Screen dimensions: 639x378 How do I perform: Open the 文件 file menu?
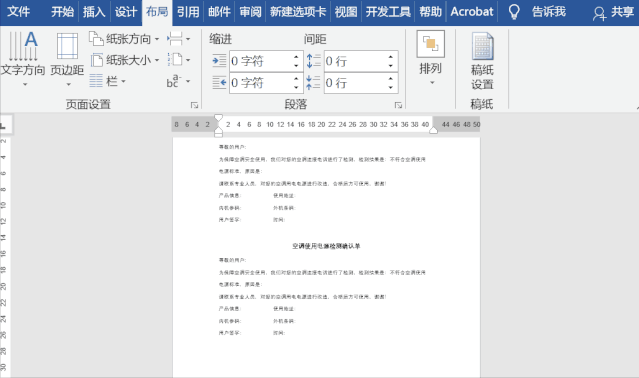tap(19, 12)
